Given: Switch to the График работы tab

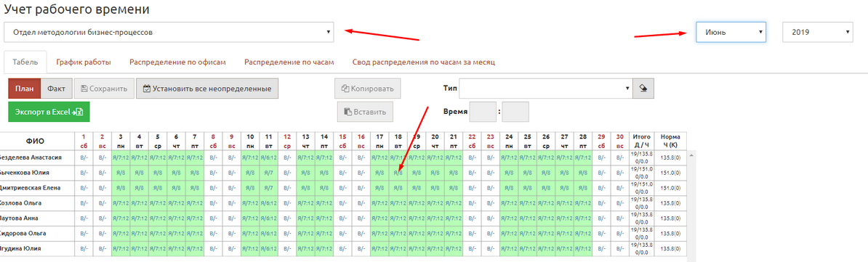Looking at the screenshot, I should point(84,62).
